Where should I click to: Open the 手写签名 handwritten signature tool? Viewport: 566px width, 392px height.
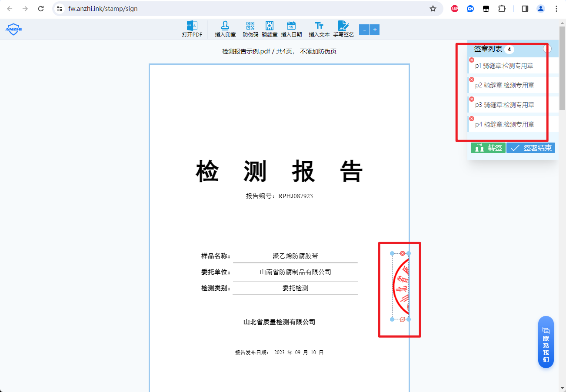coord(344,29)
